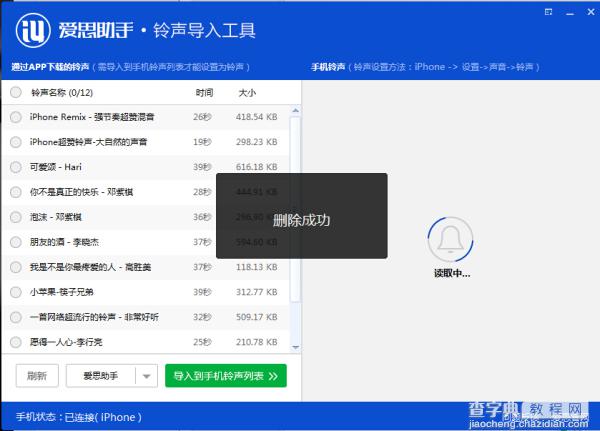Select 泡沫 - 邓紫棋 radio button

pos(16,217)
